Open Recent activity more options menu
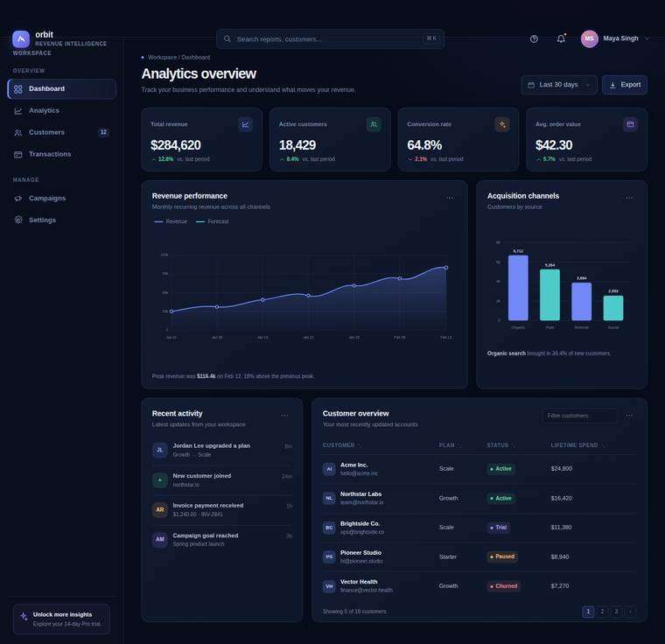This screenshot has width=665, height=644. tap(285, 416)
